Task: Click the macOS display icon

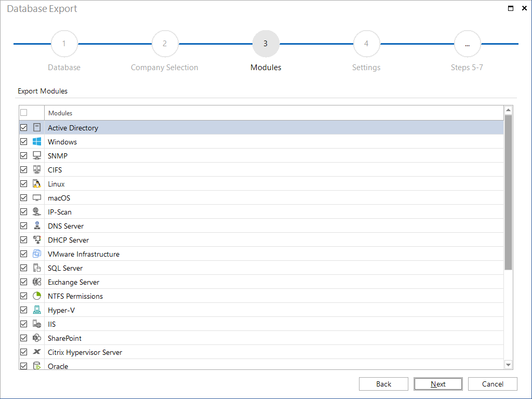Action: click(x=37, y=197)
